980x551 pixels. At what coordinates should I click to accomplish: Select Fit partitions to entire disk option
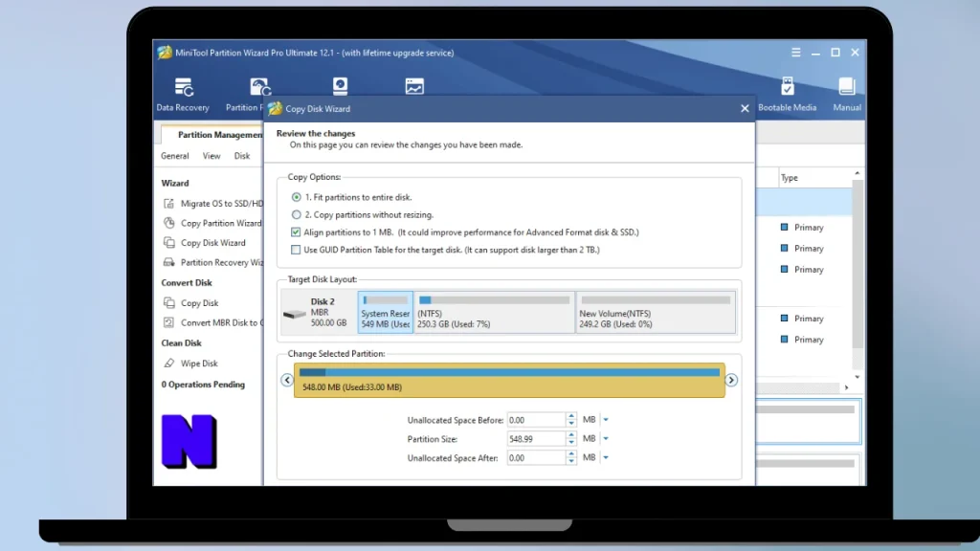[297, 197]
